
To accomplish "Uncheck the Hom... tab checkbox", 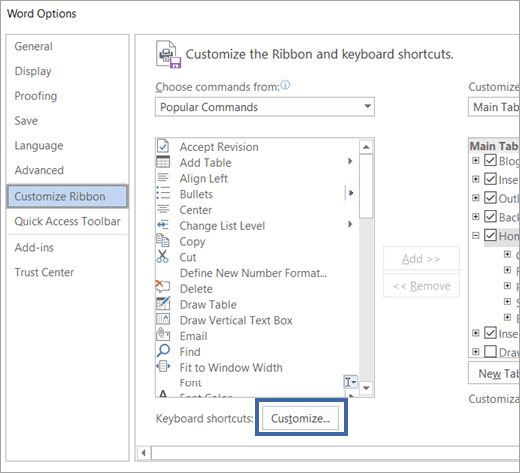I will (x=490, y=235).
